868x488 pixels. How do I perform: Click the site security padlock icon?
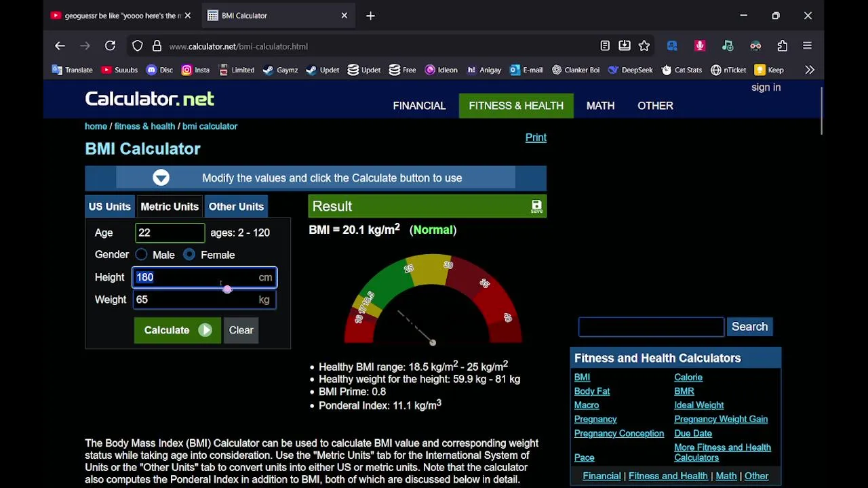click(x=157, y=46)
